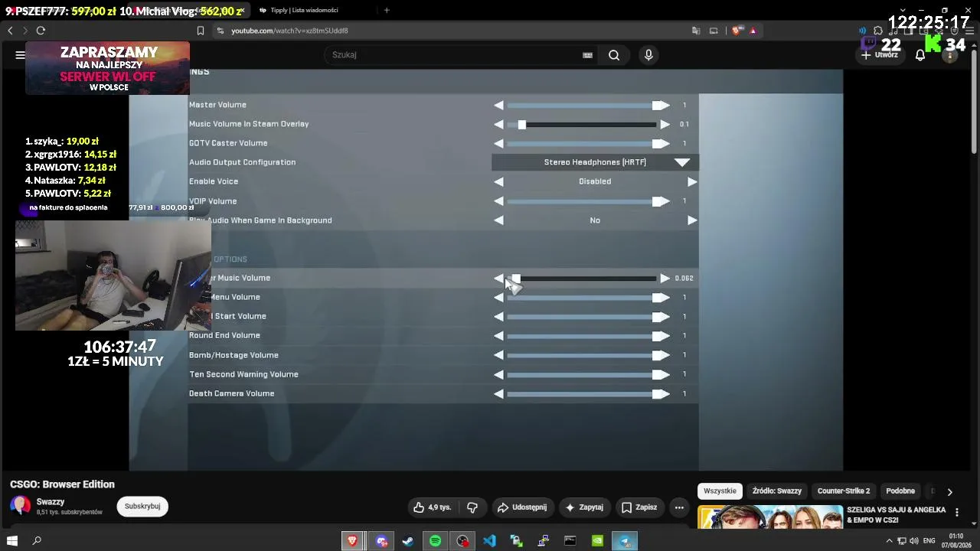The image size is (980, 551).
Task: Click the YouTube search magnifier button
Action: click(614, 55)
